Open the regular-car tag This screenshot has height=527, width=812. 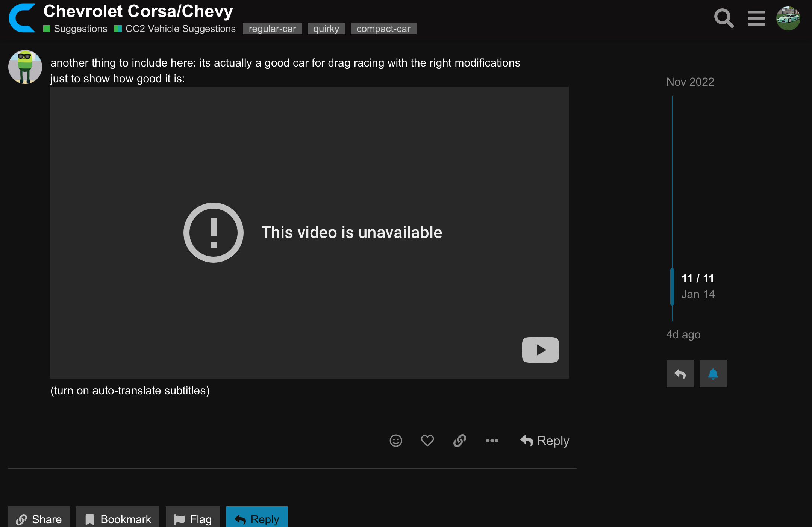272,29
